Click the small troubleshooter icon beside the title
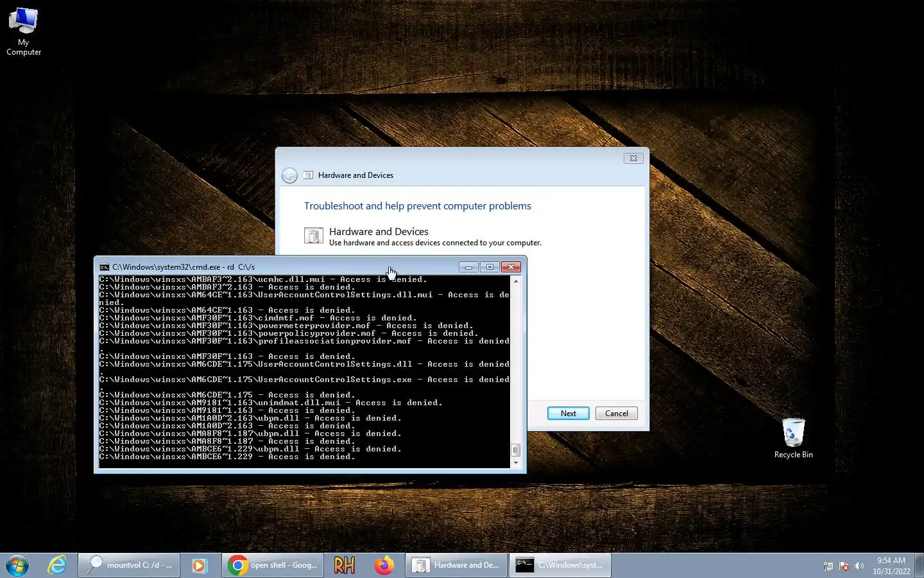 coord(308,175)
